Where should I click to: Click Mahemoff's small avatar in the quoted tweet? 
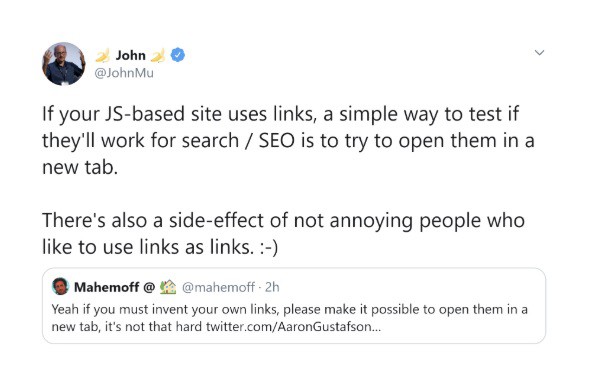pyautogui.click(x=60, y=286)
